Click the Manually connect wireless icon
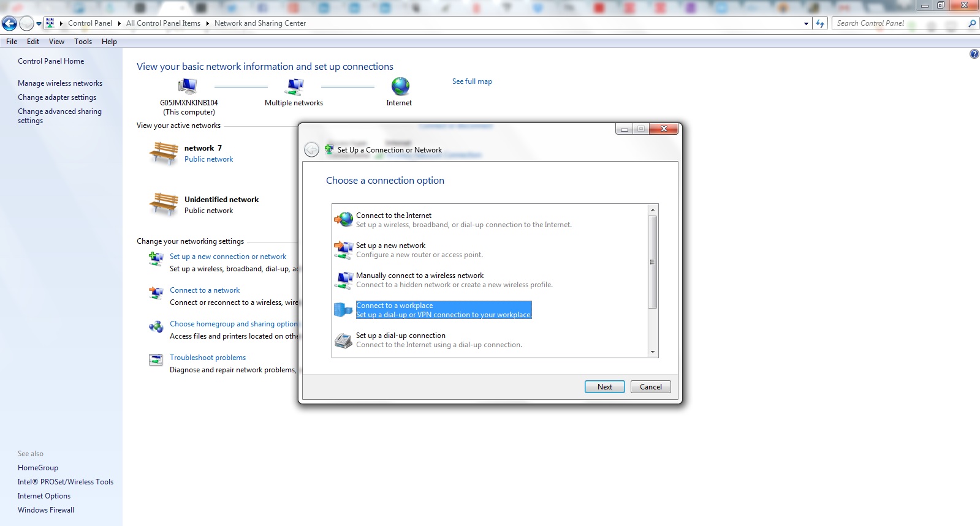 coord(343,279)
